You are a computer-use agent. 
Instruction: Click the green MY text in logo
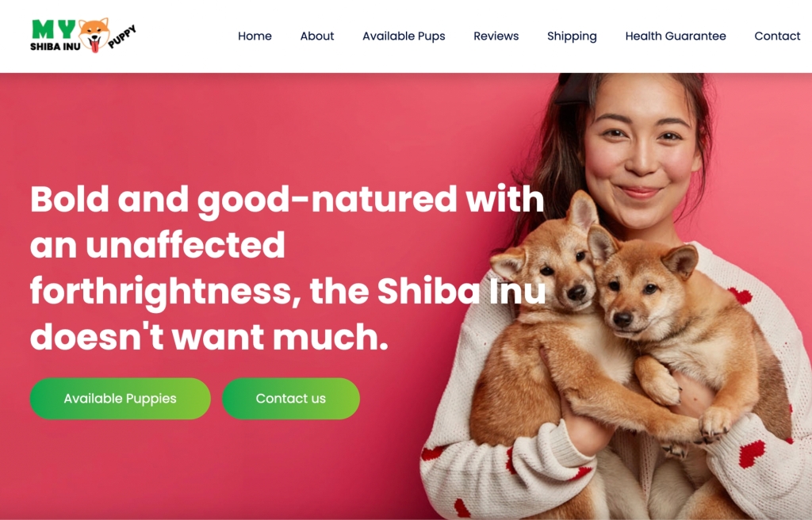point(53,29)
